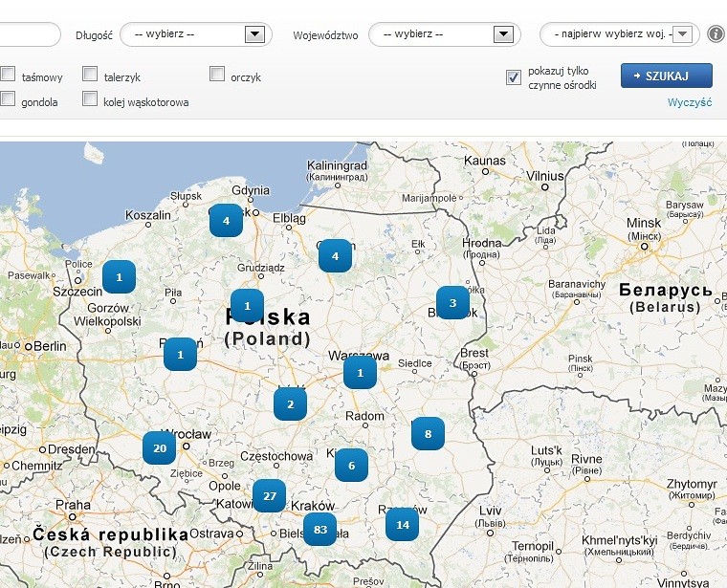This screenshot has width=727, height=588.
Task: Uncheck pokazuj tylko czynne ośrodki
Action: 514,77
